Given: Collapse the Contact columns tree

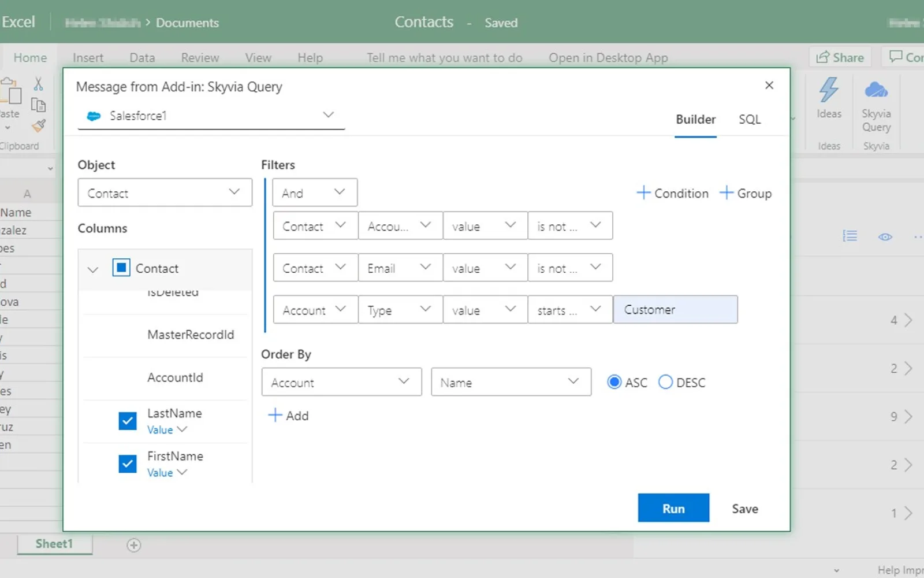Looking at the screenshot, I should click(92, 269).
